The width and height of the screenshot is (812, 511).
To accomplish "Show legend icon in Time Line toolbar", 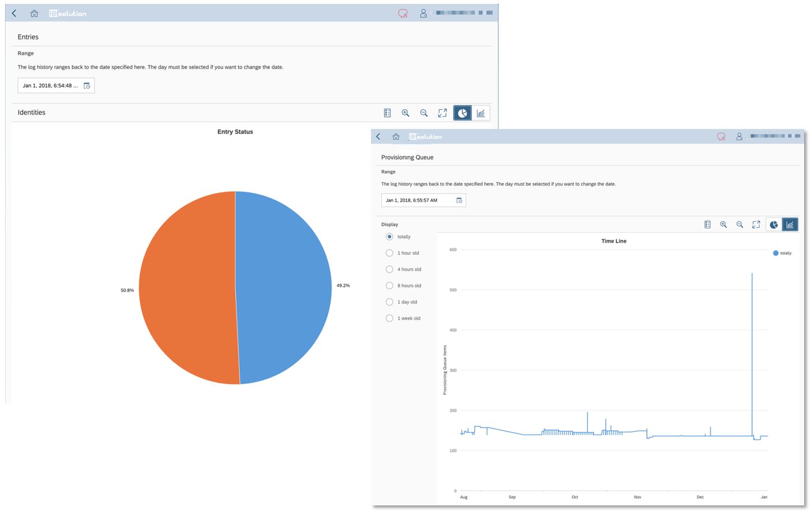I will pos(708,225).
